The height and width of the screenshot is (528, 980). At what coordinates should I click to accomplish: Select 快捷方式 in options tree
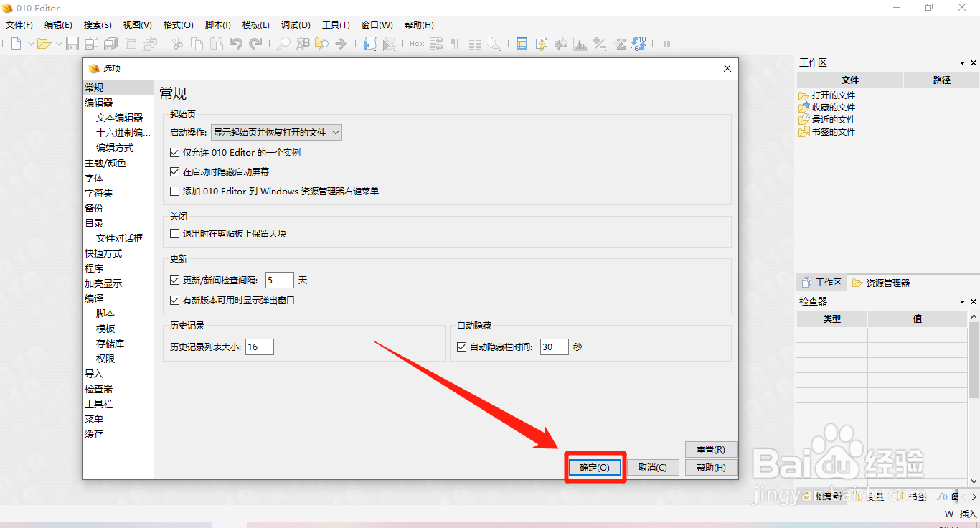[x=103, y=253]
